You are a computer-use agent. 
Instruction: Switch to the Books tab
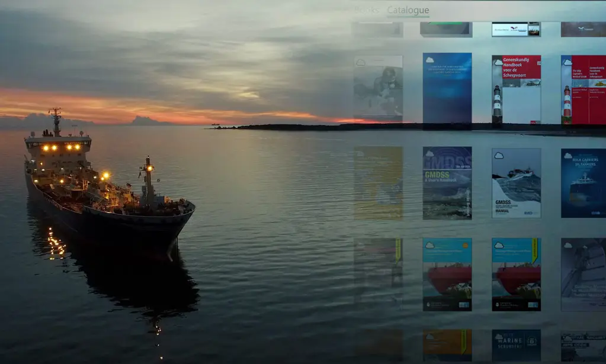pos(367,10)
